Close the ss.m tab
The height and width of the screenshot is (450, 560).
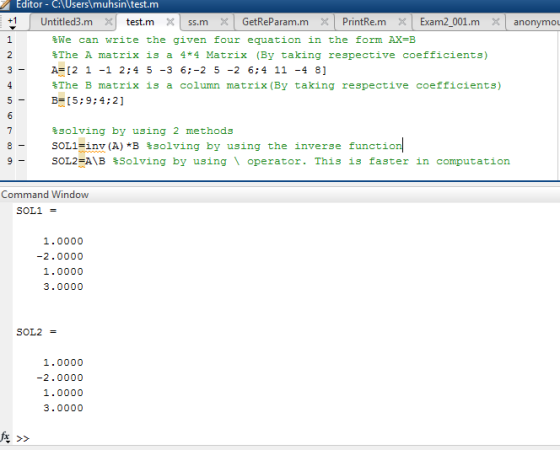pos(224,22)
